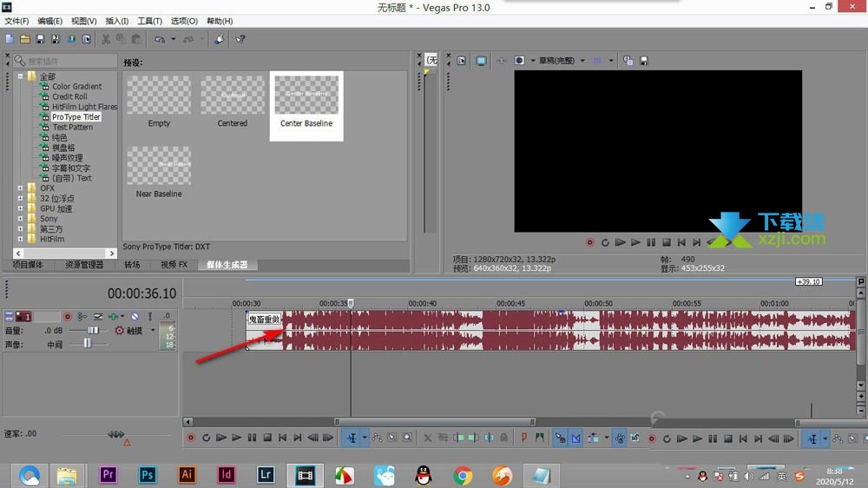Open 触摸 automation settings dropdown
The image size is (868, 488).
click(x=153, y=331)
